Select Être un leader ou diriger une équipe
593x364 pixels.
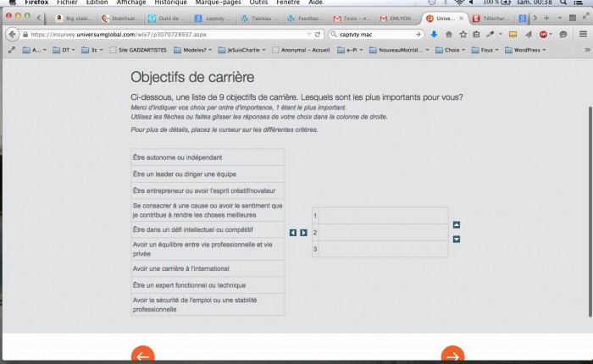coord(208,174)
